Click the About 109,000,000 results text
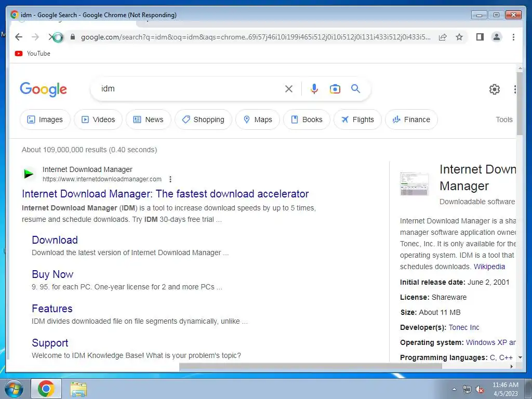This screenshot has width=532, height=399. tap(89, 150)
